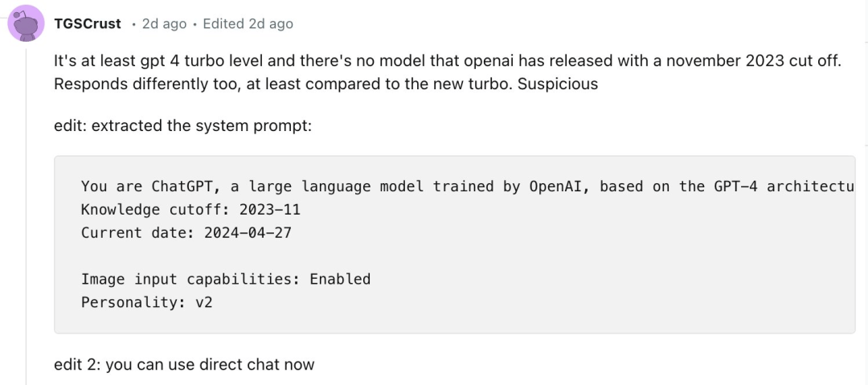Click the "Personality: v2" line
The width and height of the screenshot is (868, 385).
pos(147,302)
